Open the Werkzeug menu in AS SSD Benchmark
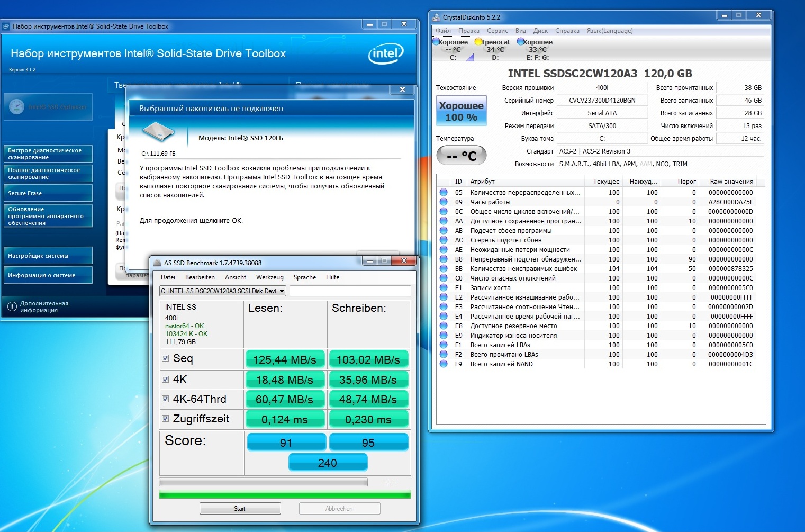805x532 pixels. (x=269, y=277)
